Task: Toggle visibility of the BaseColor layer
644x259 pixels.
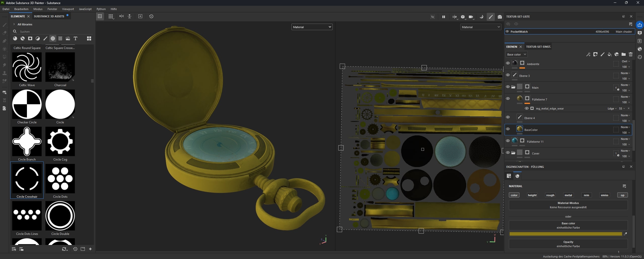Action: pyautogui.click(x=508, y=129)
